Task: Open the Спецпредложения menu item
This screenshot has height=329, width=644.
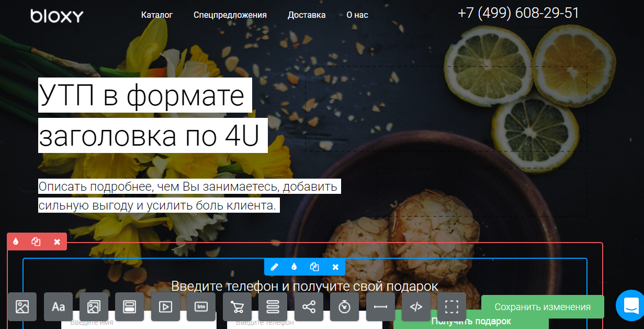Action: coord(230,15)
